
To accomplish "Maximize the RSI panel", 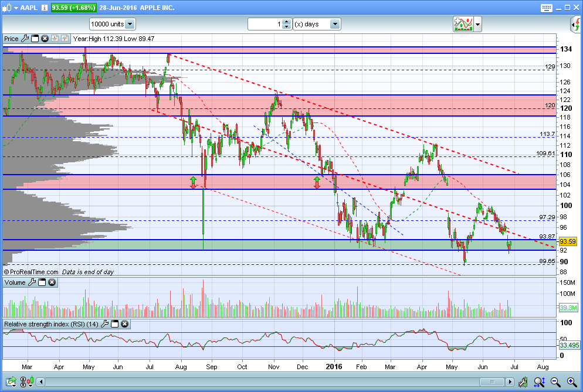I will click(115, 324).
